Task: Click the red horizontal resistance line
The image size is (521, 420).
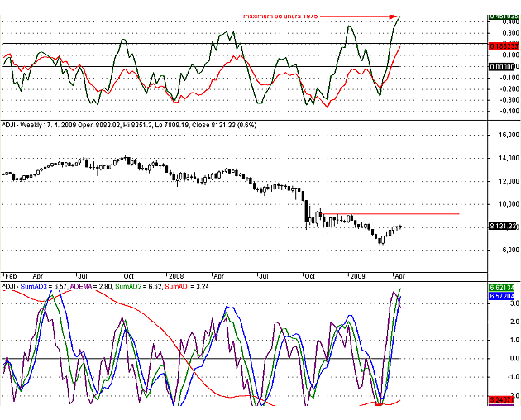Action: click(x=389, y=214)
